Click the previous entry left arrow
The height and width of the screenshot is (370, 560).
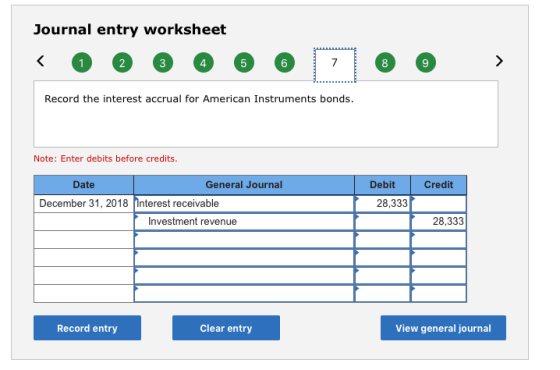[x=41, y=61]
